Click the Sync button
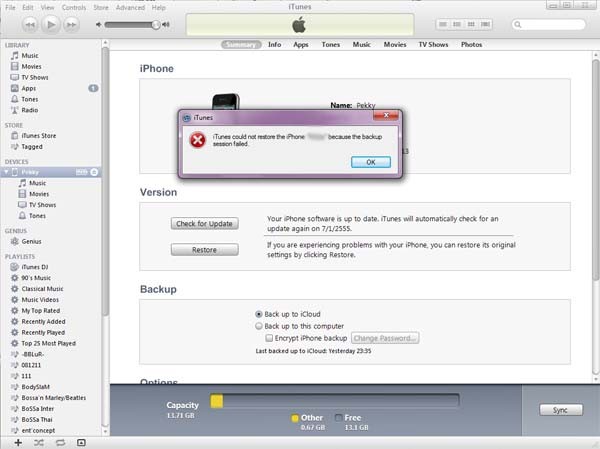Screen dimensions: 600x449 (561, 410)
